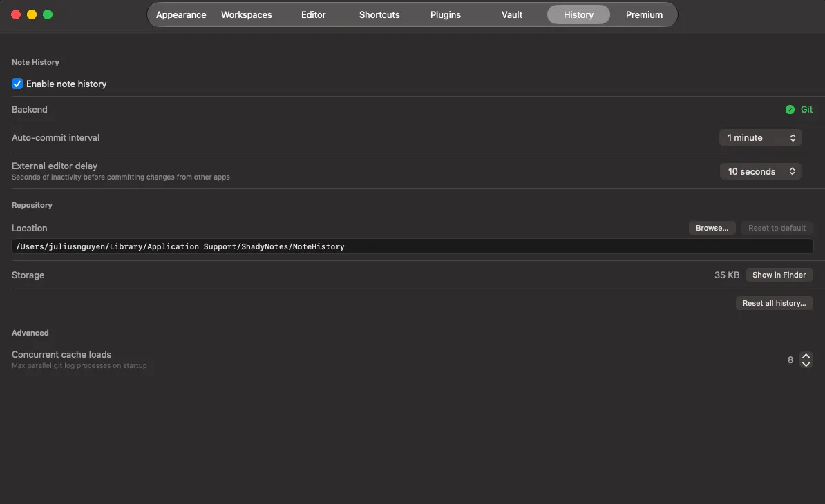Click the Advanced section heading
825x504 pixels.
point(30,333)
